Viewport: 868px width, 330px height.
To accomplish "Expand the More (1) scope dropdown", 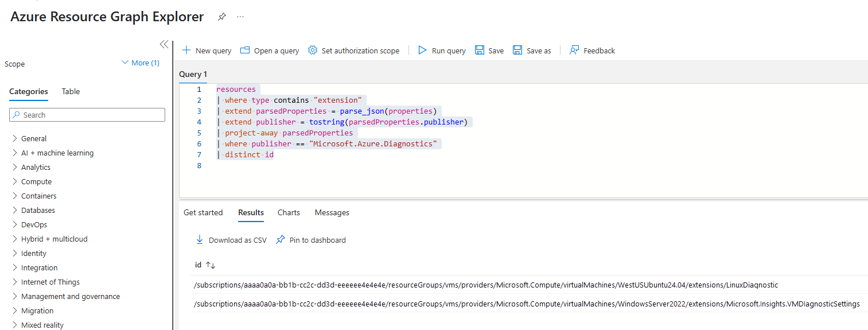I will point(141,63).
